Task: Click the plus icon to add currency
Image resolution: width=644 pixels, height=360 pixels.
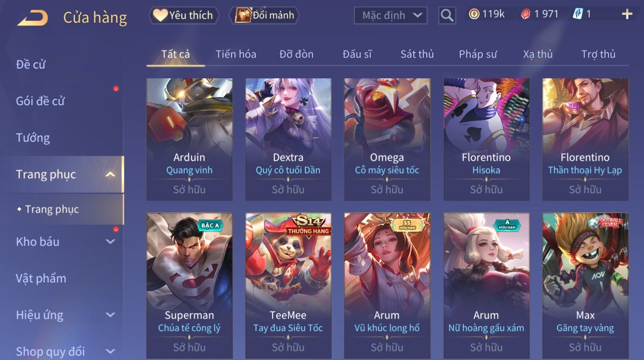Action: pos(627,15)
